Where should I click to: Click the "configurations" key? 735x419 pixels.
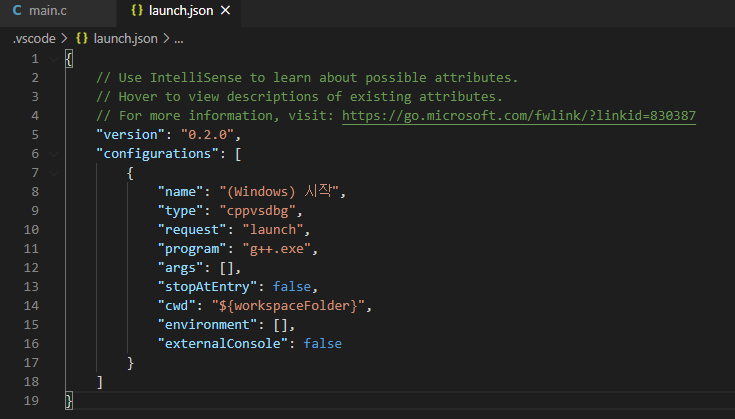158,154
